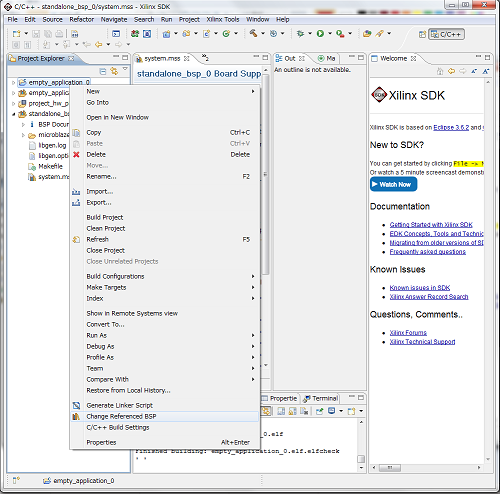Click the Program FPGA toolbar icon
The image size is (502, 496).
coord(135,34)
